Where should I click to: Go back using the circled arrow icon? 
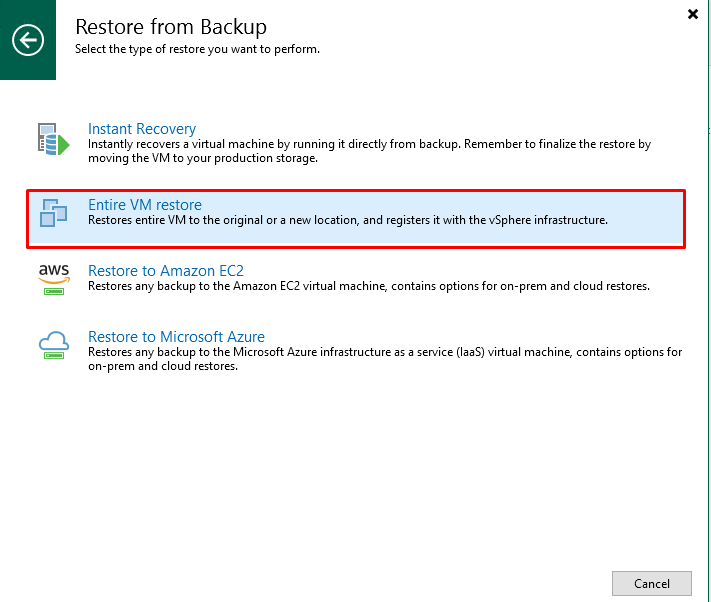(28, 40)
